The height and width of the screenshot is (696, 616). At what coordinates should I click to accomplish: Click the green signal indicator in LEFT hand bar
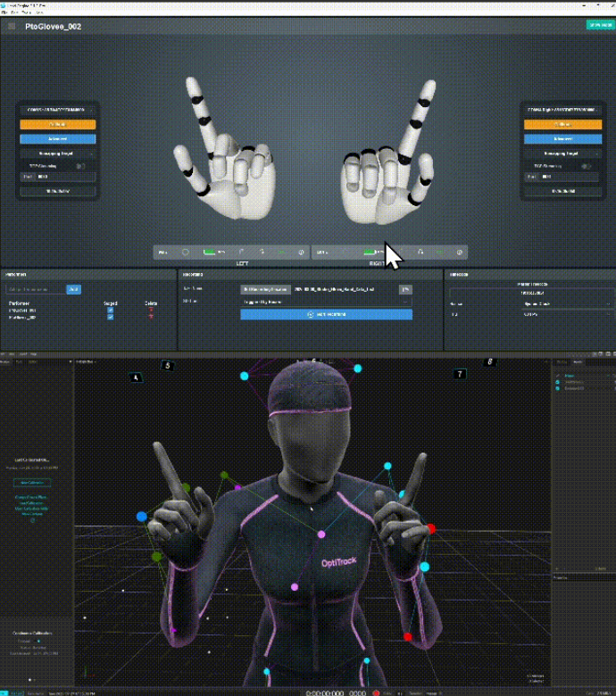coord(281,253)
